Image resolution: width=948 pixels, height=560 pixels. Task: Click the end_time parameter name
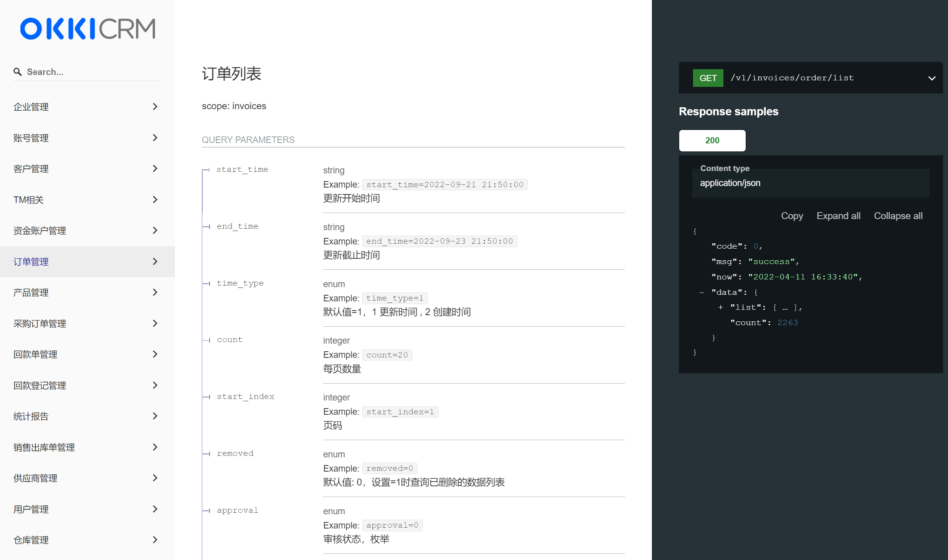(237, 226)
